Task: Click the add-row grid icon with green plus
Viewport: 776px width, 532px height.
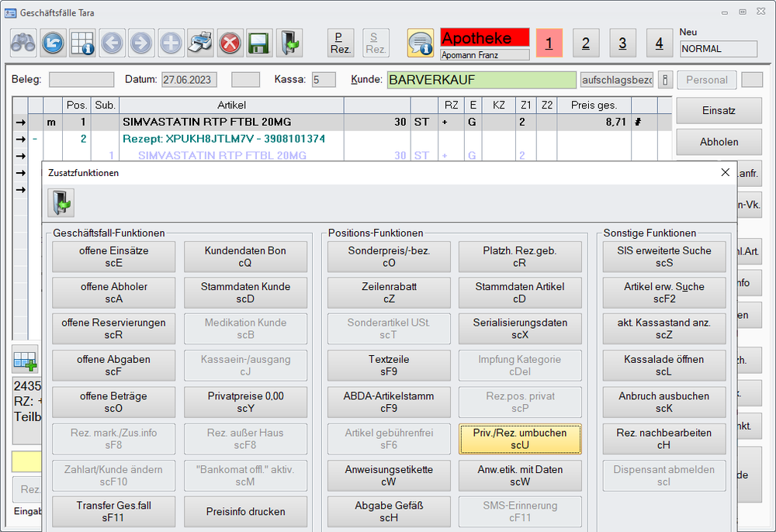Action: tap(25, 360)
